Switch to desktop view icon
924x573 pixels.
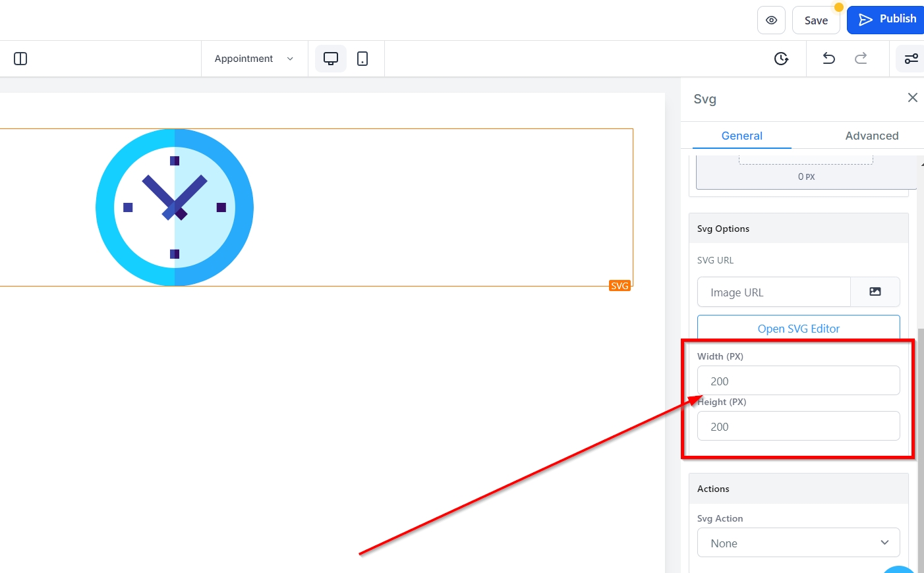click(331, 59)
